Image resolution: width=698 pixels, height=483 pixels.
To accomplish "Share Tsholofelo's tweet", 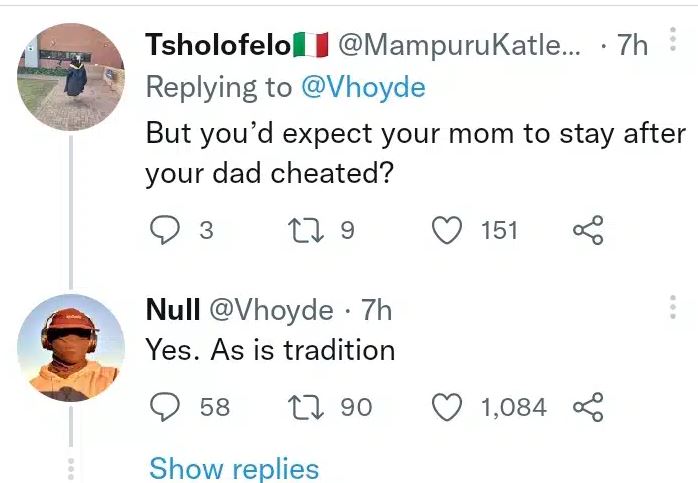I will [588, 230].
